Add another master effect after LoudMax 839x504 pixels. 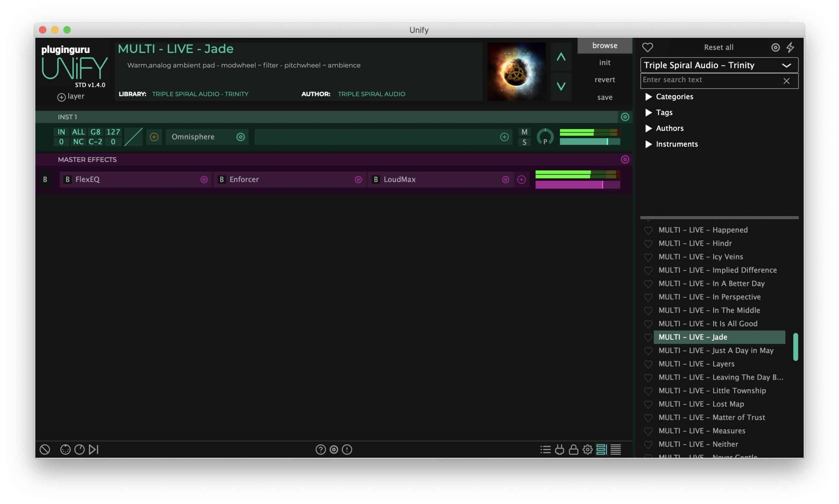[521, 179]
